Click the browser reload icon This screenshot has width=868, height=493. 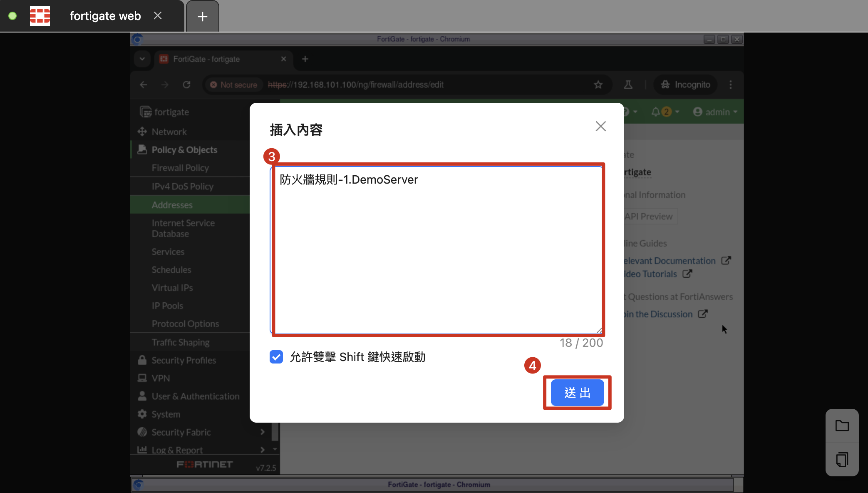coord(186,85)
